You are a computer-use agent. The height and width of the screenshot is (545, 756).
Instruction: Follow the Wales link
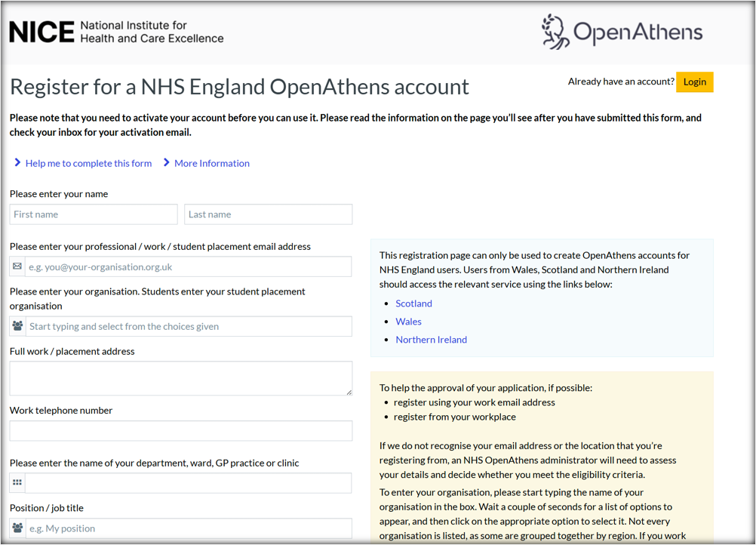(x=408, y=322)
